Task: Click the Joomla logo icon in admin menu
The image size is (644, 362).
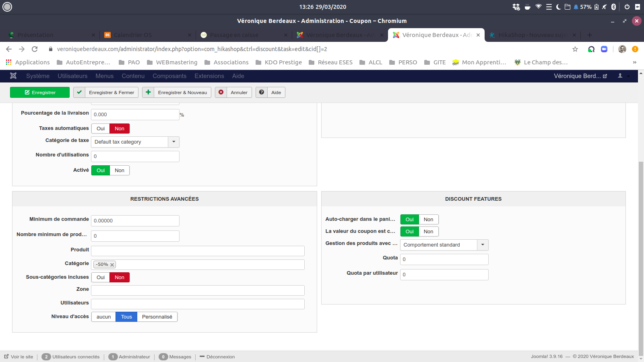Action: click(13, 76)
